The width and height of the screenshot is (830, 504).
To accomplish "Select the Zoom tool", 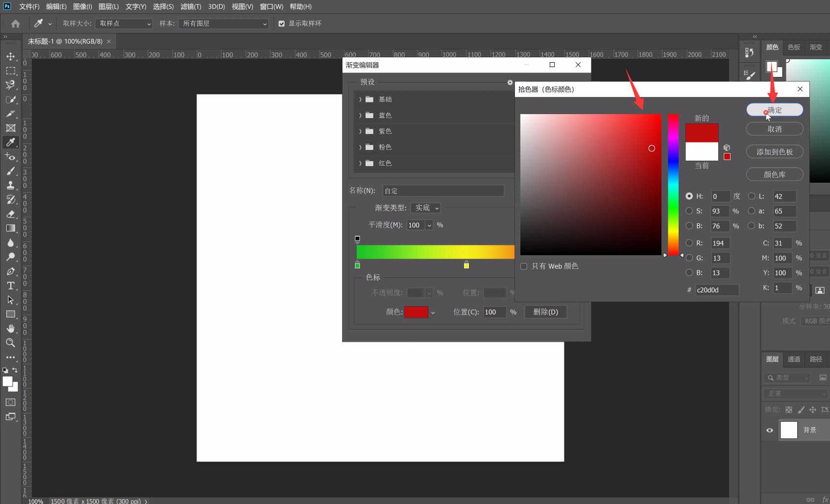I will (10, 343).
